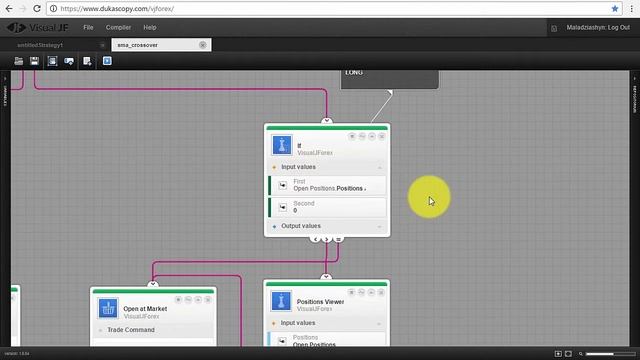Adjust the zoom slider in the status bar
Screen dimensions: 640x360
pos(611,354)
